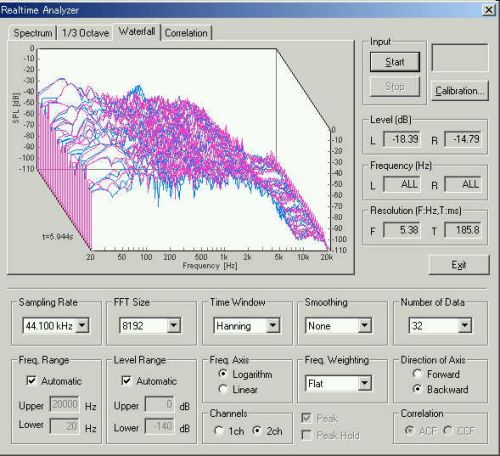Open the Smoothing dropdown
The image size is (500, 456).
tap(365, 325)
